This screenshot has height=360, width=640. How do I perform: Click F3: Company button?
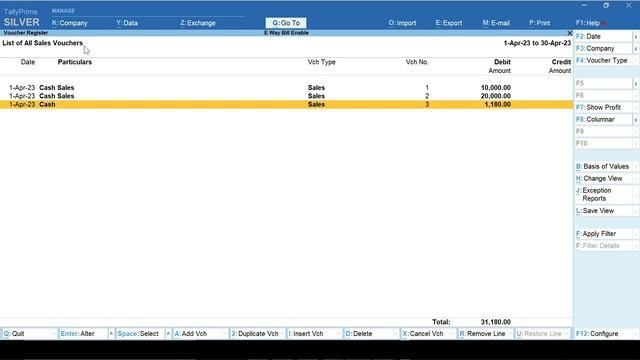point(603,48)
